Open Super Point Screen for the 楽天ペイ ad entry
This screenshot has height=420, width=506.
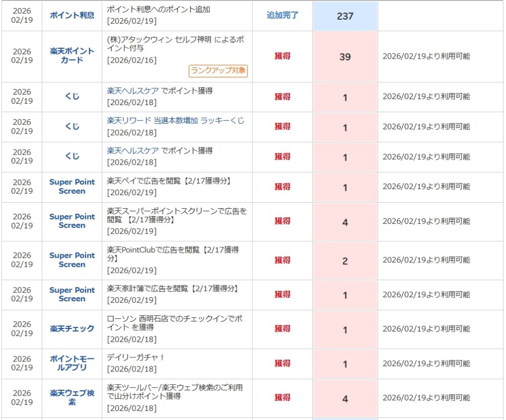tap(72, 186)
